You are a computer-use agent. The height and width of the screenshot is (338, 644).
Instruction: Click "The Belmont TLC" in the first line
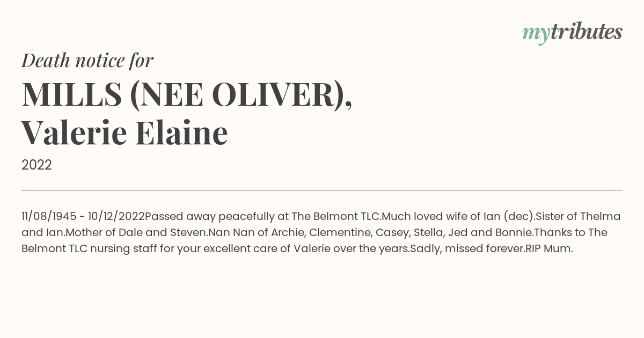pos(335,217)
